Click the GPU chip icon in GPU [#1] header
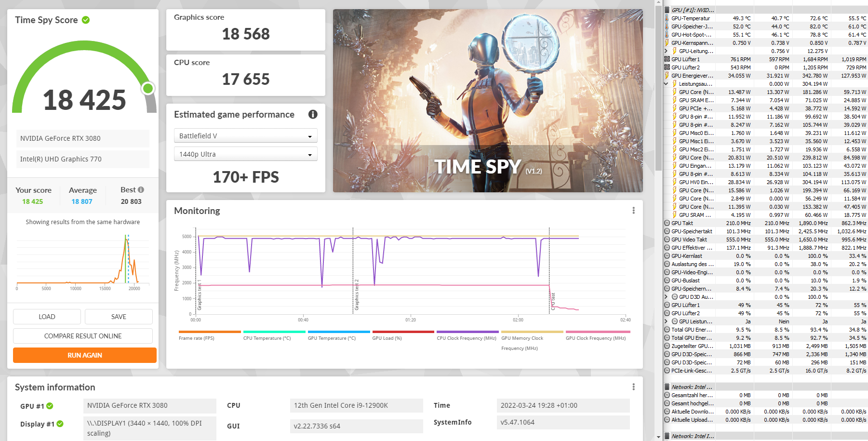The height and width of the screenshot is (441, 868). [668, 10]
